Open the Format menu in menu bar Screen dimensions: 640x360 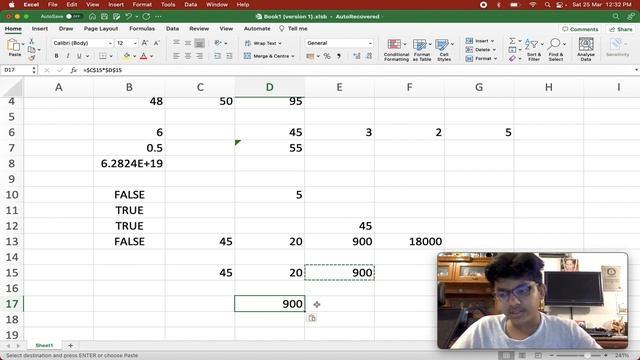pyautogui.click(x=142, y=4)
